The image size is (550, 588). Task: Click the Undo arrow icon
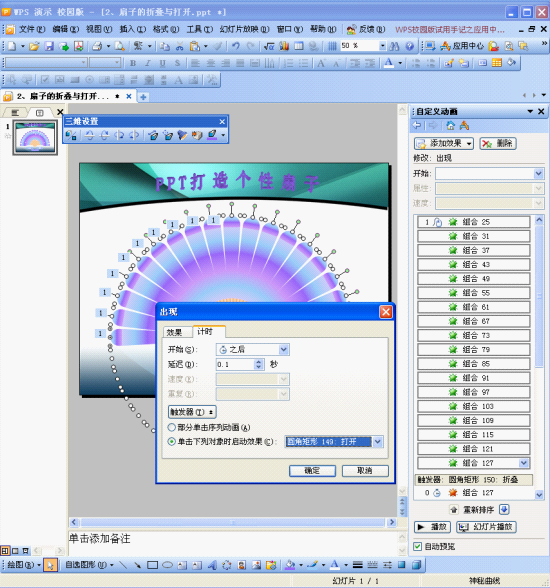(x=236, y=46)
